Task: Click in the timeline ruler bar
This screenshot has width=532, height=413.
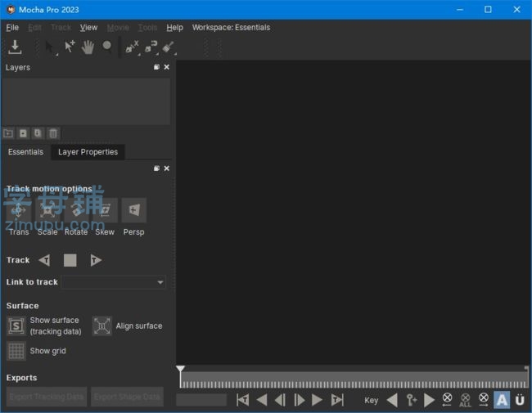Action: pyautogui.click(x=354, y=379)
